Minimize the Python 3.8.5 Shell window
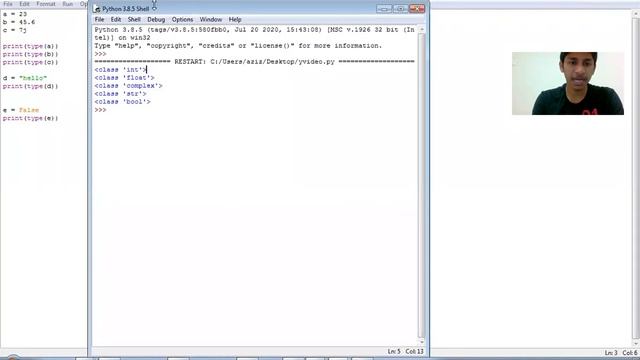 pos(384,9)
